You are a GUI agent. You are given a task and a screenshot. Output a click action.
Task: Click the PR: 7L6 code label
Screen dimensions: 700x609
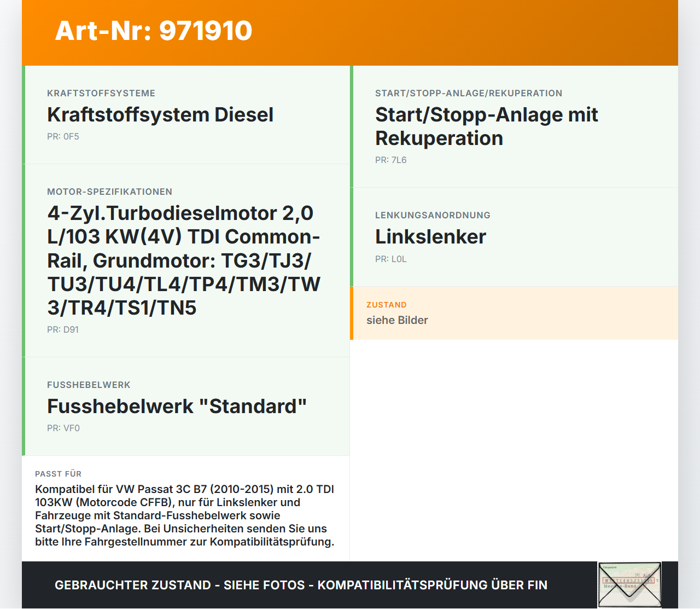390,160
